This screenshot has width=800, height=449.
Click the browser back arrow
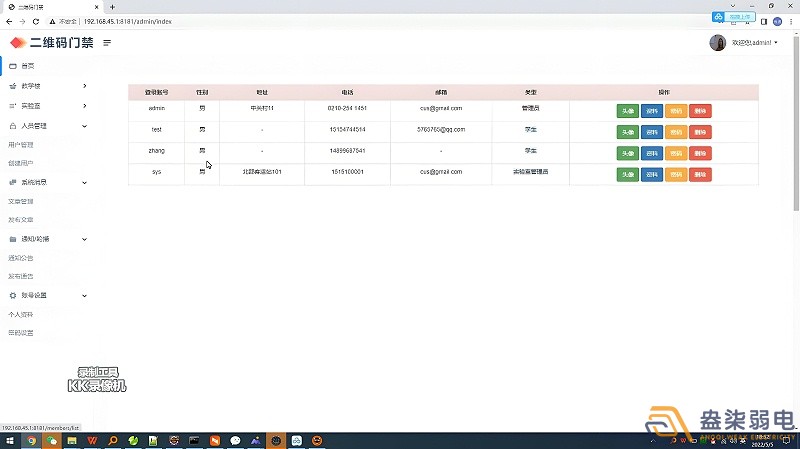9,21
